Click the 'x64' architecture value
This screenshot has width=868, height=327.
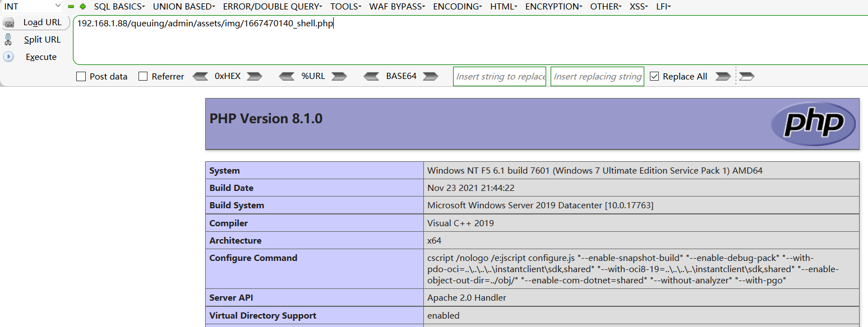coord(434,241)
